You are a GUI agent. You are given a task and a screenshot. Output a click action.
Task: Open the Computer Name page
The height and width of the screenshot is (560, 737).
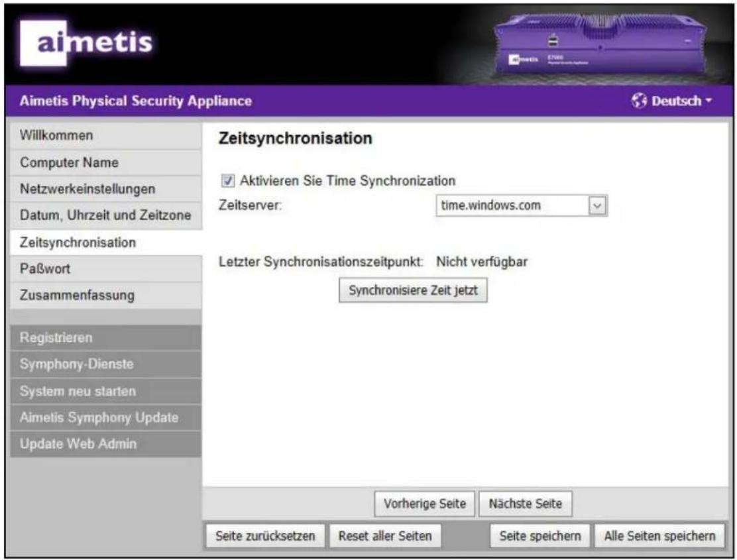click(x=106, y=162)
